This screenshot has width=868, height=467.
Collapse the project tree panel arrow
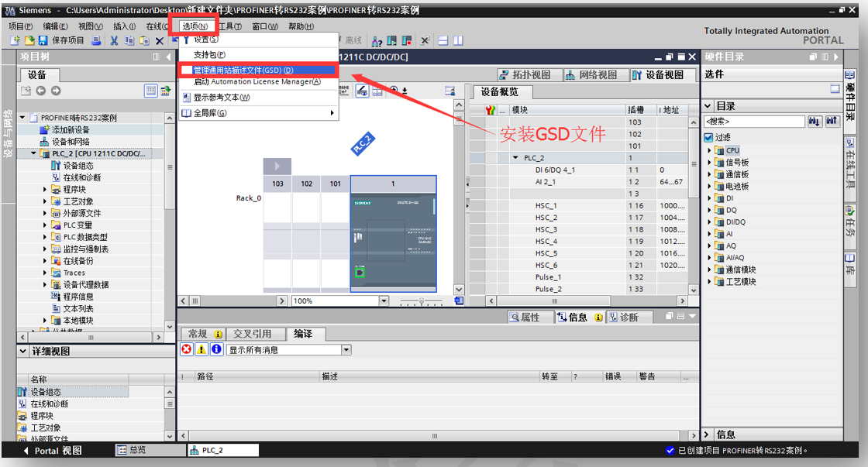168,57
